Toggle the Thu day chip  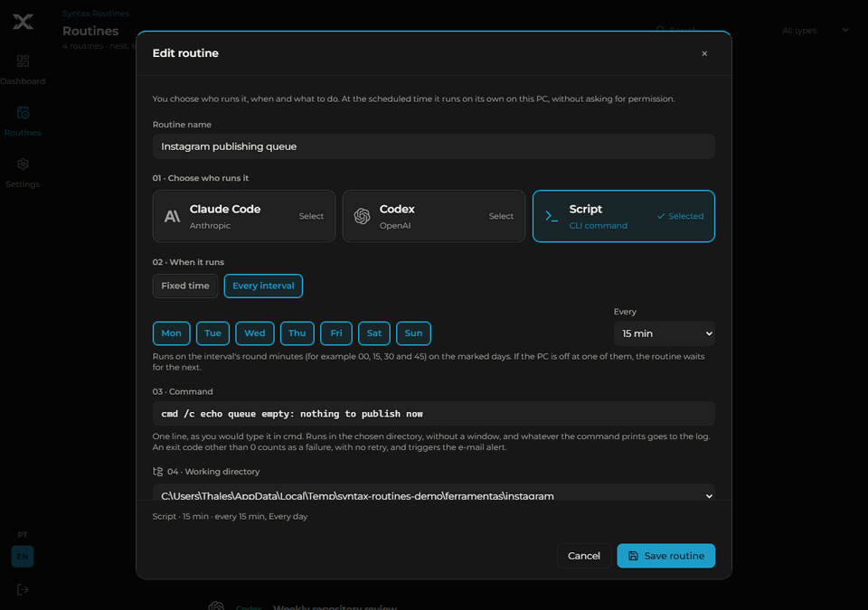297,333
